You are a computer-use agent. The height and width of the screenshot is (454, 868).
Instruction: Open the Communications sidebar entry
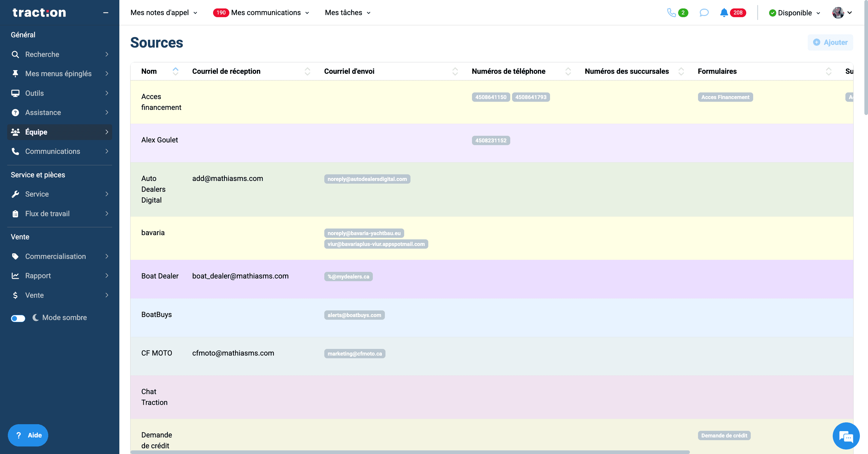(x=60, y=151)
